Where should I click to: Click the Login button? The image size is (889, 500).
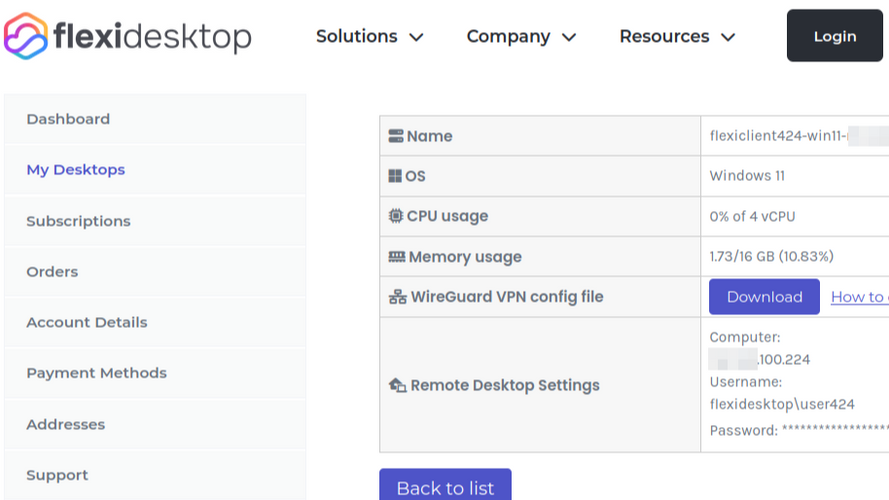click(835, 36)
